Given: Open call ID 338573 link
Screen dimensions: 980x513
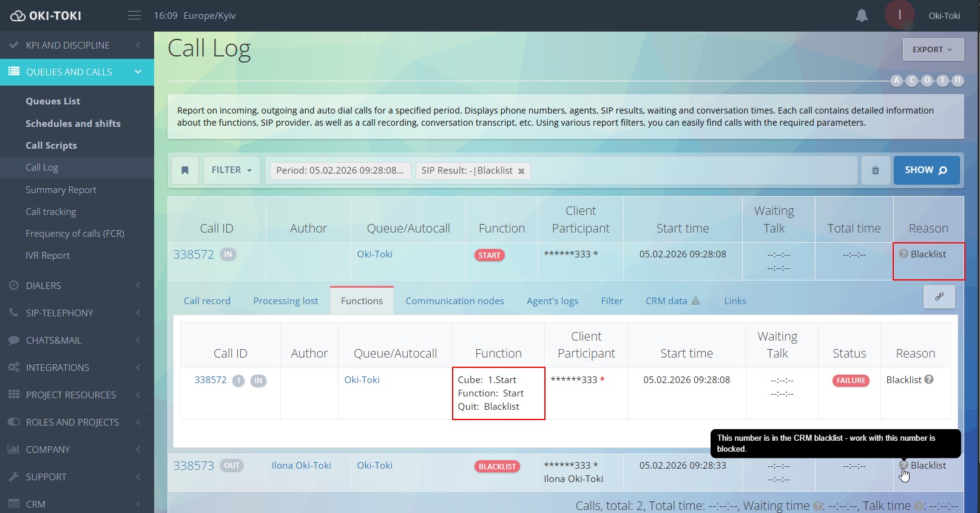Looking at the screenshot, I should [194, 466].
